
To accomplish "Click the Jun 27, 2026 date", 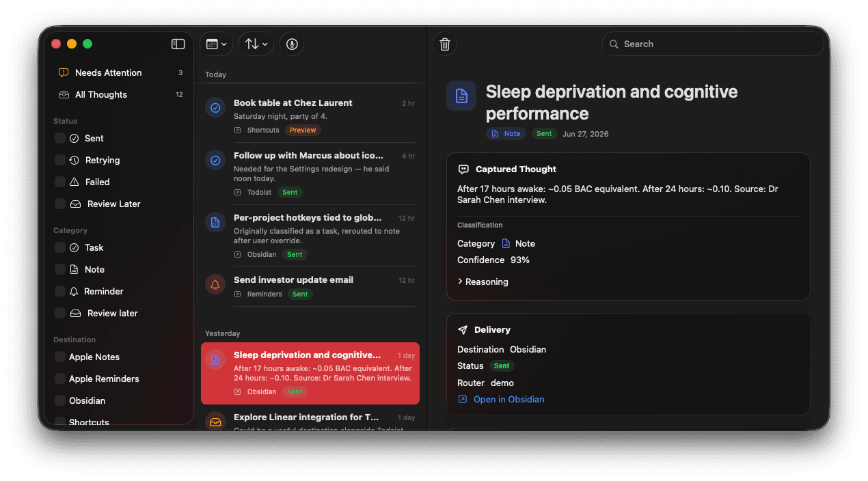I will [585, 134].
